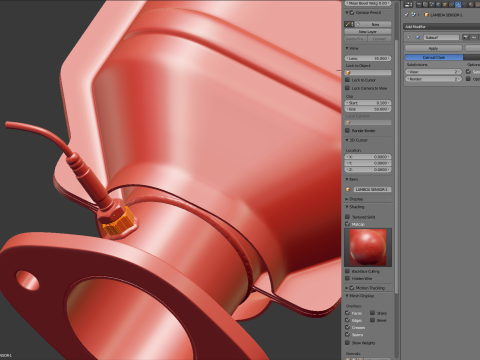Click the Subsurf modifier type icon

click(x=418, y=37)
